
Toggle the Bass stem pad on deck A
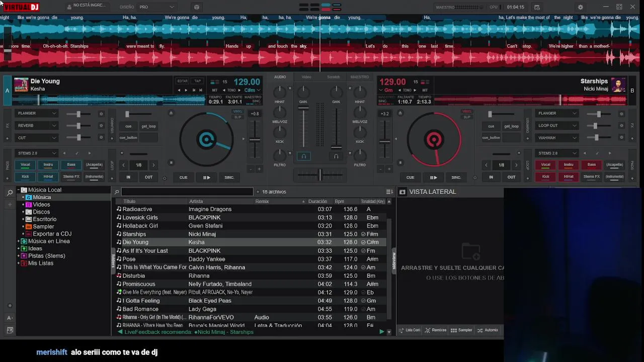71,164
